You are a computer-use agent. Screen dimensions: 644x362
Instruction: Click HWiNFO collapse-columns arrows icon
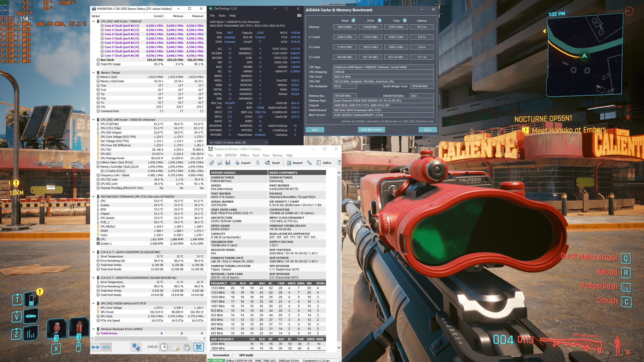click(106, 347)
